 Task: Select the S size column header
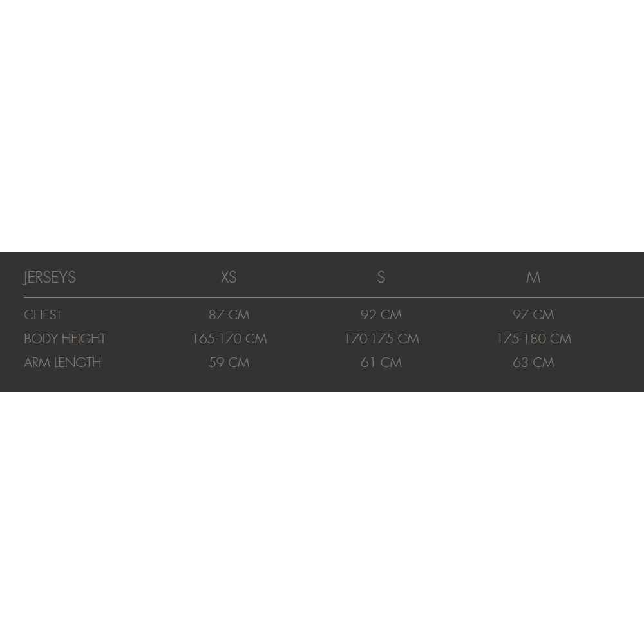click(381, 277)
